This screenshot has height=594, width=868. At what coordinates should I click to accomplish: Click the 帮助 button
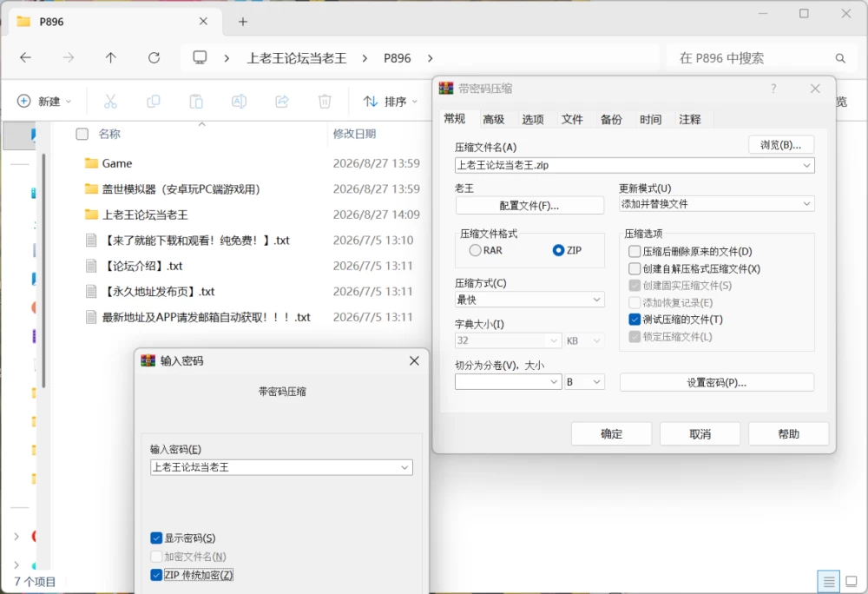tap(788, 434)
